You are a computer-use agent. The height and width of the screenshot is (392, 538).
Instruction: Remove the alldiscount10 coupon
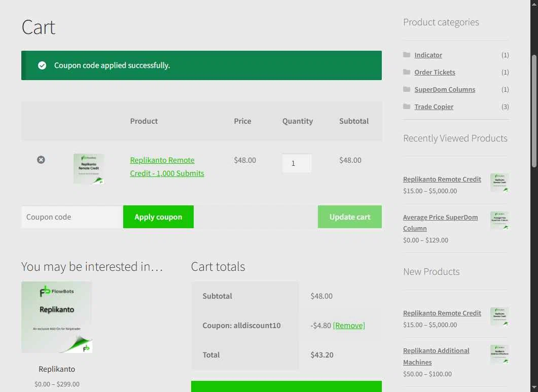[x=349, y=326]
